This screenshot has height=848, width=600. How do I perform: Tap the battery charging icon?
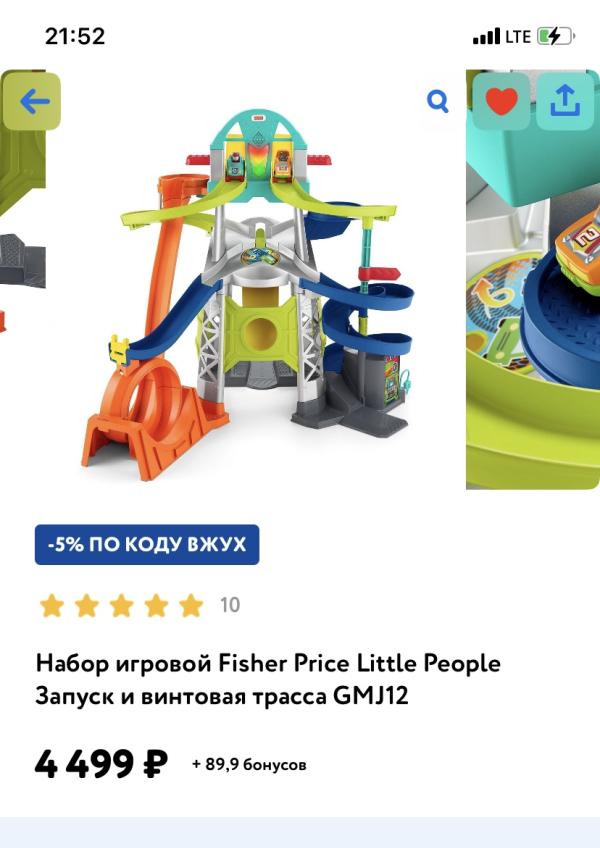coord(556,37)
